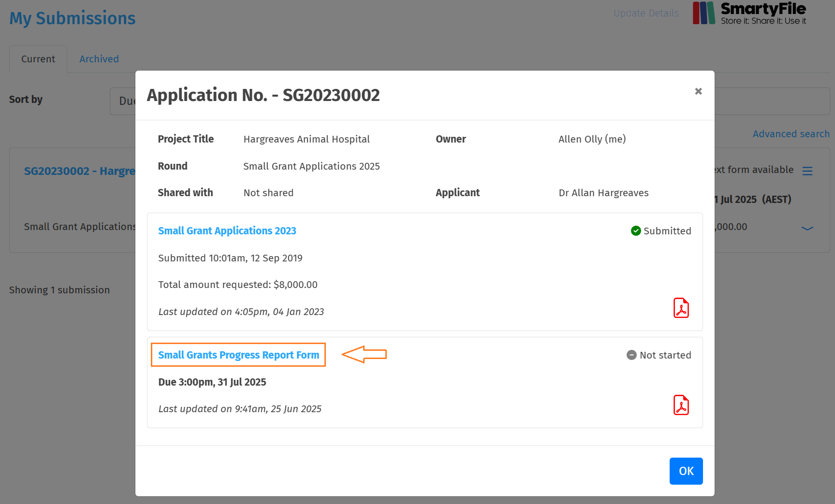Close the Application No. dialog
The height and width of the screenshot is (504, 835).
click(698, 91)
